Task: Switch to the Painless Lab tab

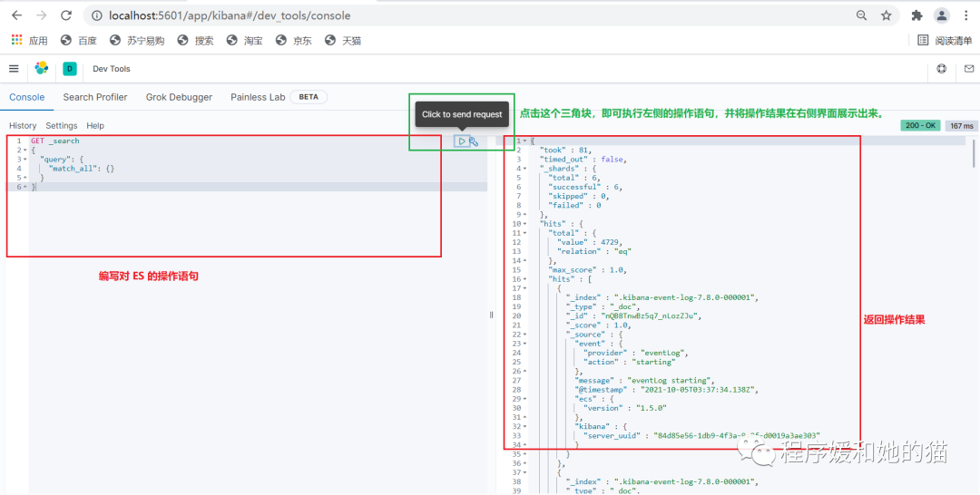Action: click(x=258, y=97)
